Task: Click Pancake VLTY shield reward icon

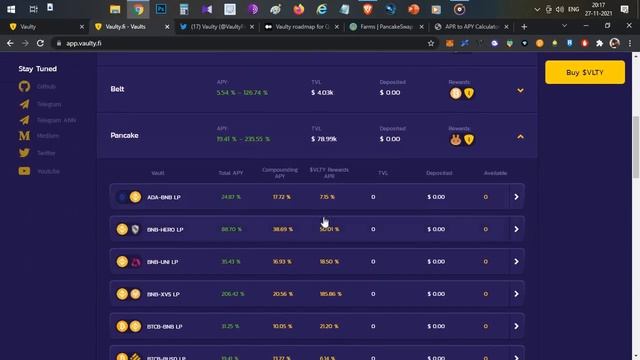Action: [469, 140]
